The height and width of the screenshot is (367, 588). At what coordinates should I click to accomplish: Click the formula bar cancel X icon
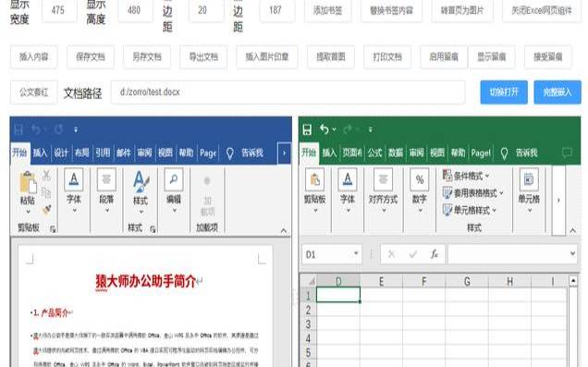pos(391,254)
